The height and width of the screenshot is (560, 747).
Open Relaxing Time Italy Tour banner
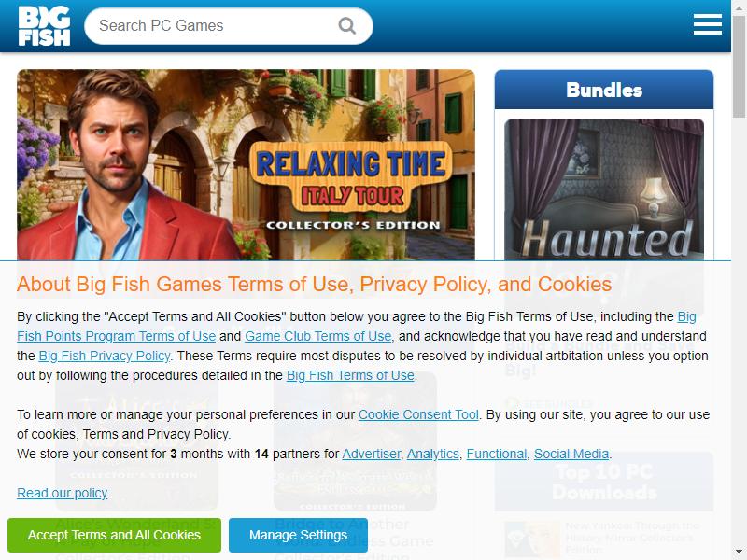(x=246, y=165)
